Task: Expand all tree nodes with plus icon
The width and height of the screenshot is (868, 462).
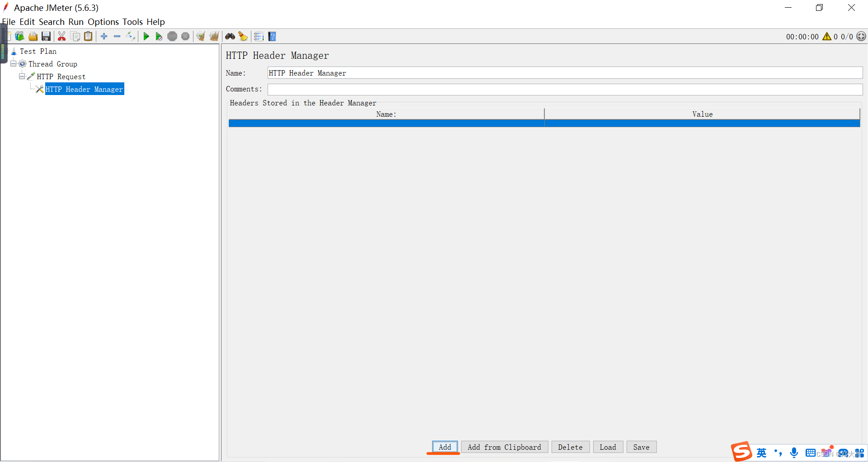Action: pos(104,36)
